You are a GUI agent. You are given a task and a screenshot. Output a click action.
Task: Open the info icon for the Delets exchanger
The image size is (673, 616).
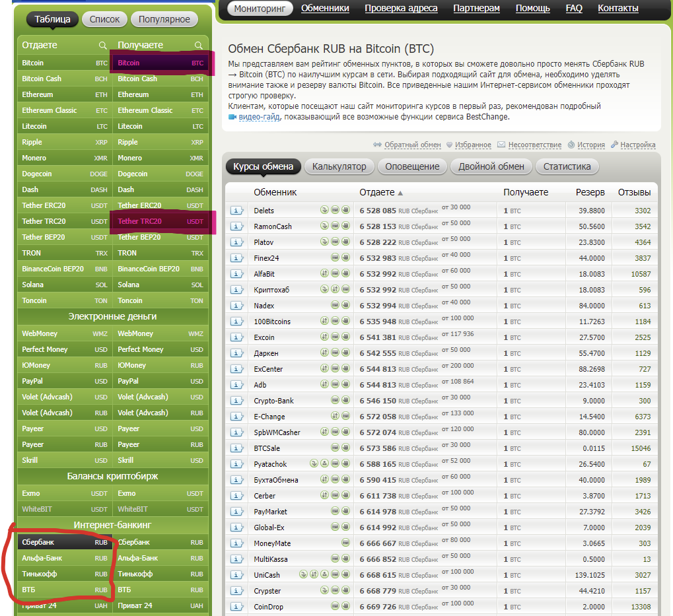pyautogui.click(x=236, y=211)
